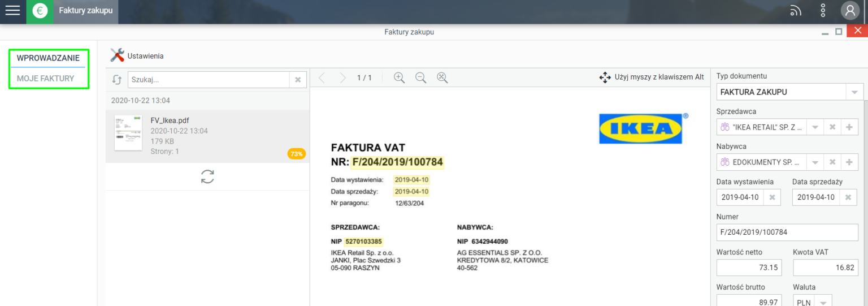Clear the Sprzedawca selection
The image size is (868, 306).
click(x=832, y=127)
